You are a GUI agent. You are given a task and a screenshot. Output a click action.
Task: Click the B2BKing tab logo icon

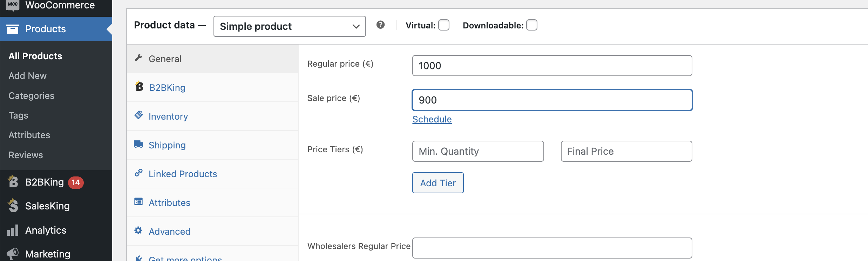(x=139, y=86)
